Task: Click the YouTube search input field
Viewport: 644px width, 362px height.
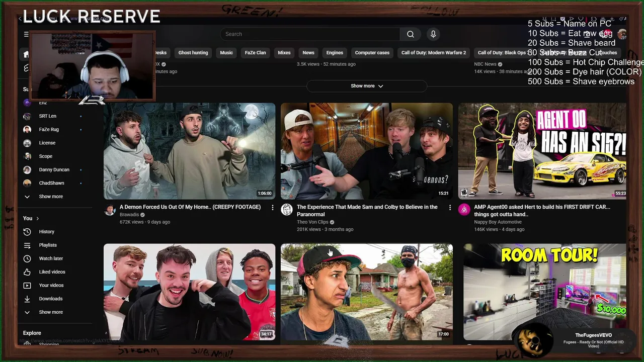Action: click(x=310, y=34)
